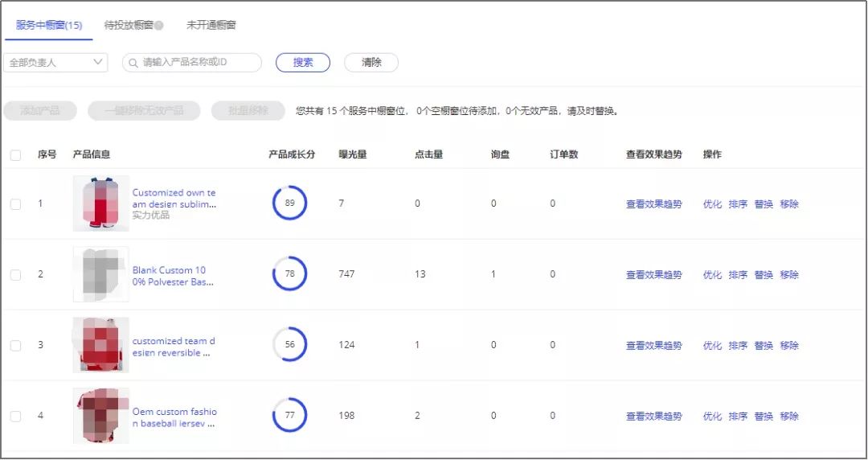
Task: Click the 78 growth score circle
Action: [x=289, y=274]
